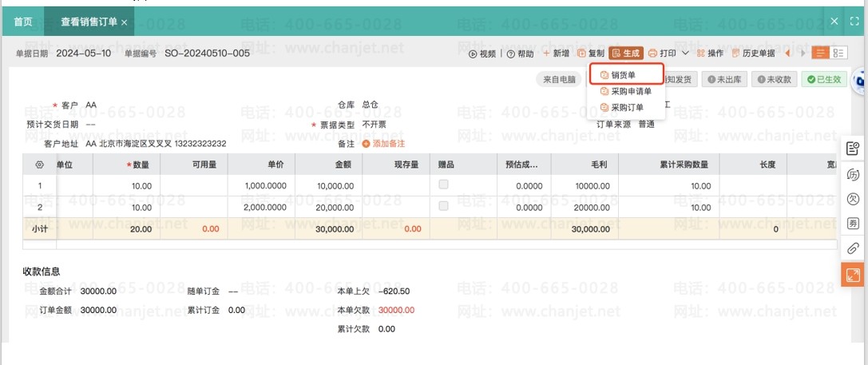Open the 操作 actions menu
Image resolution: width=868 pixels, height=365 pixels.
pyautogui.click(x=710, y=54)
